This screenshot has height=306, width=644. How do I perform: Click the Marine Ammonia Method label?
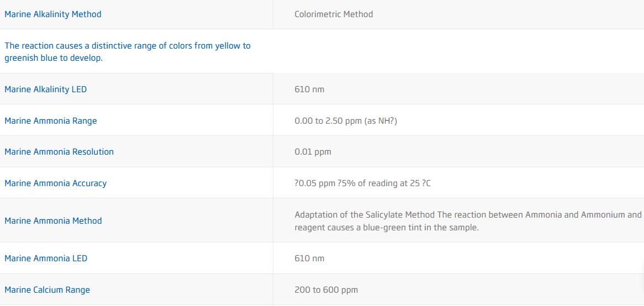[54, 221]
